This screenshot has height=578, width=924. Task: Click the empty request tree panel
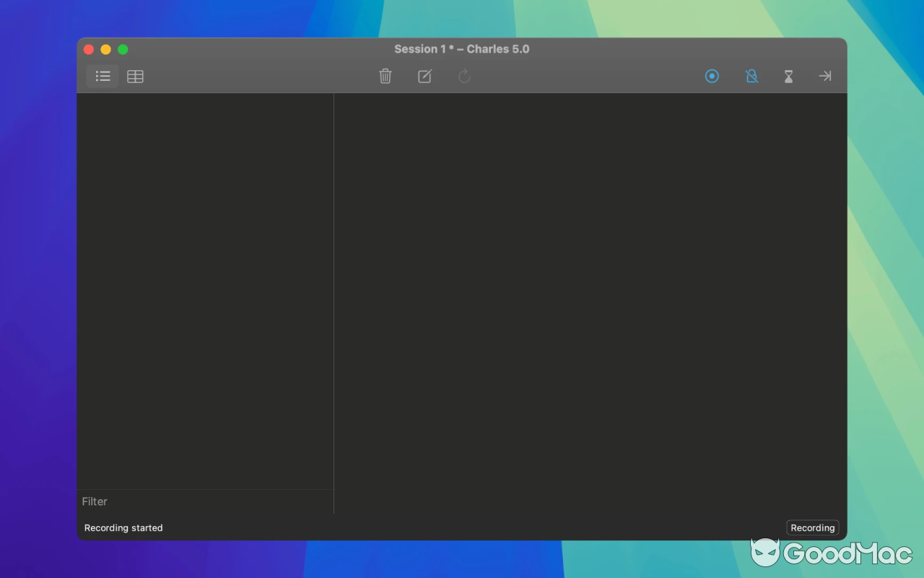[206, 289]
